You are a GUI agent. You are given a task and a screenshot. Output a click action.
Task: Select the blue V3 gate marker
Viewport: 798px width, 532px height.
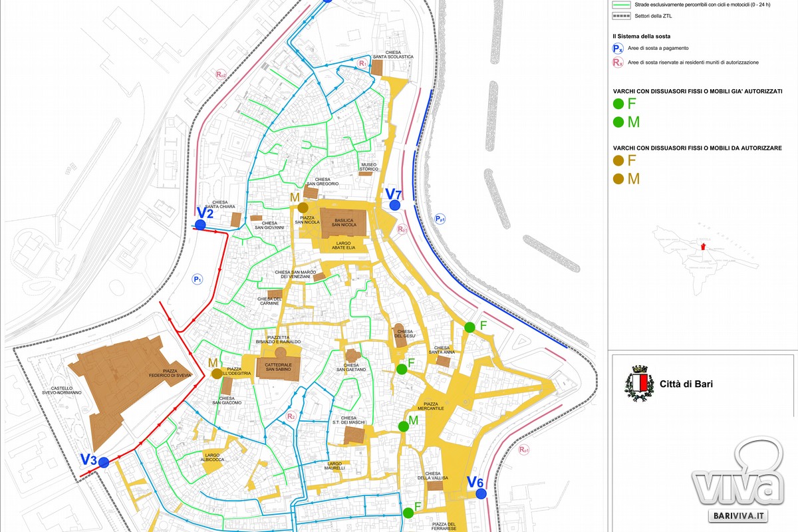tap(104, 463)
